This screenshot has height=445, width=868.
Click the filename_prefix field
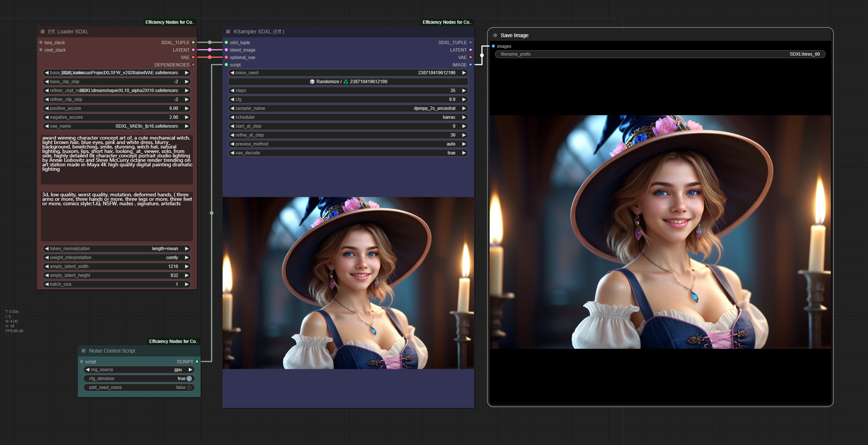[660, 54]
